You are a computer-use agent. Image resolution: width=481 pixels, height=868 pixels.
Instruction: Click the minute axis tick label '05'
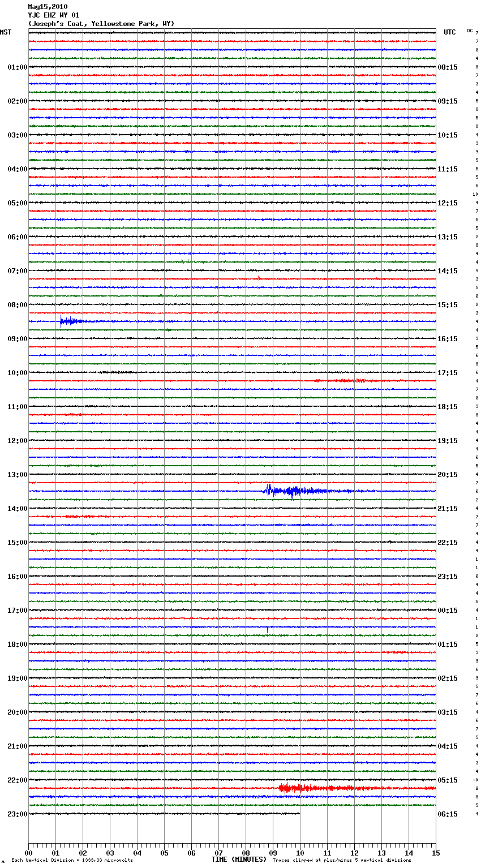(164, 853)
